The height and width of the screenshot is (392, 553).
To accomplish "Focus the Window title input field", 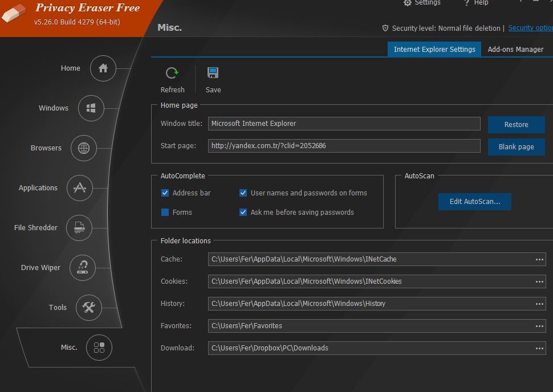I will coord(344,124).
